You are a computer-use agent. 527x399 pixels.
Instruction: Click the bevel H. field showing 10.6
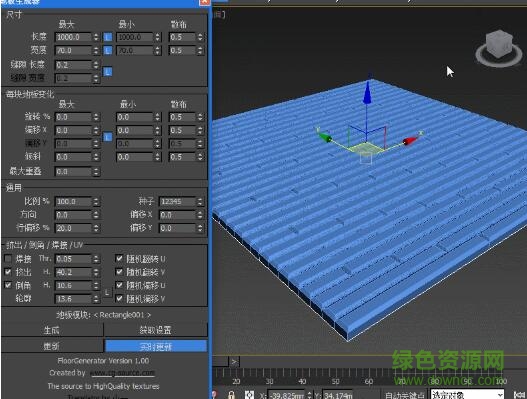pos(73,285)
